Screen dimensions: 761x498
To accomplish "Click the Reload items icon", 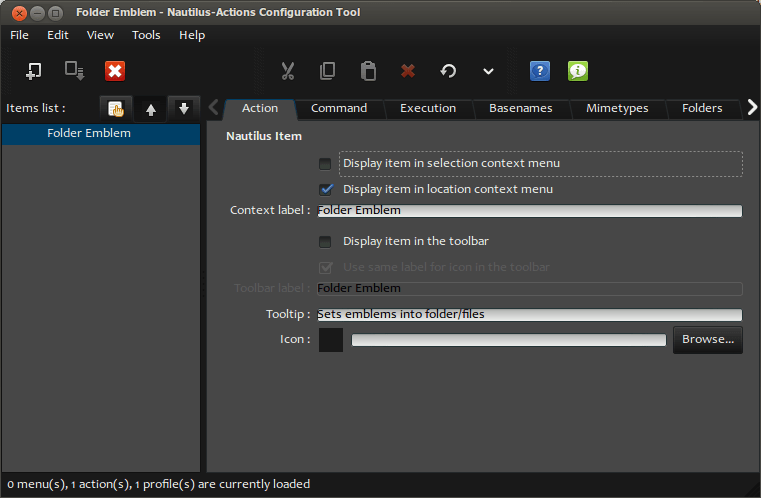I will 448,71.
